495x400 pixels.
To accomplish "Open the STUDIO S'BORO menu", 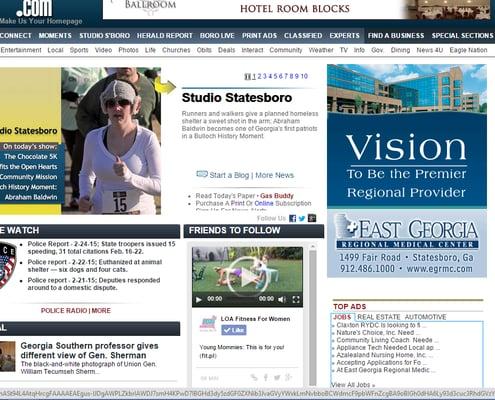I will [x=104, y=36].
